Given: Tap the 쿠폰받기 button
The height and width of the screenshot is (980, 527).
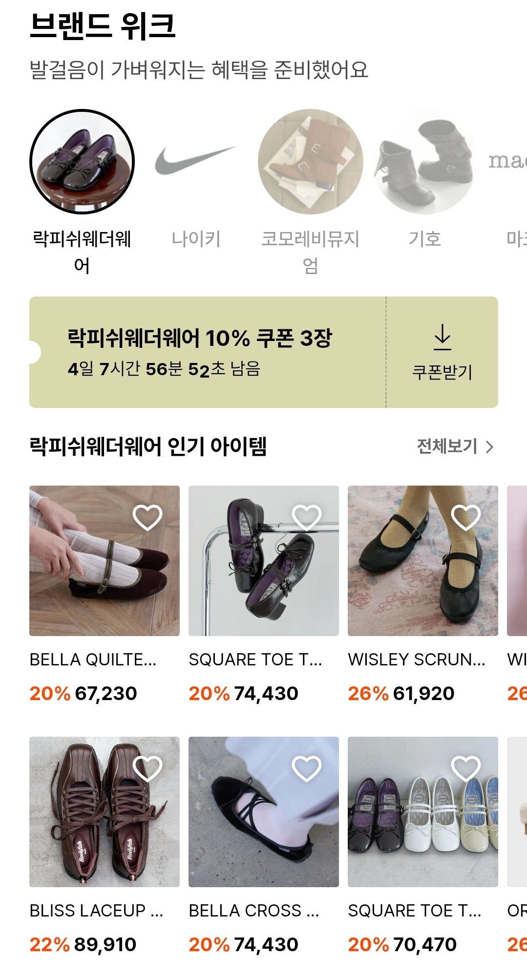Looking at the screenshot, I should [x=443, y=352].
